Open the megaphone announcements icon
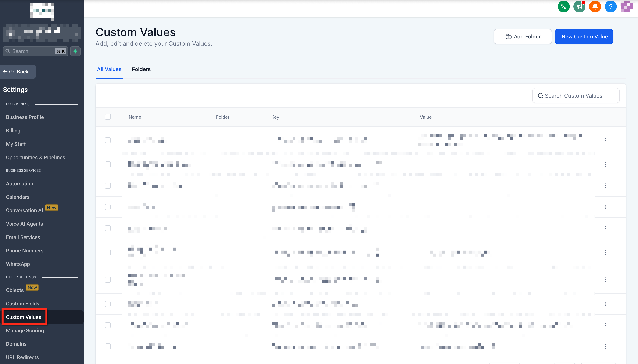638x364 pixels. pos(579,7)
